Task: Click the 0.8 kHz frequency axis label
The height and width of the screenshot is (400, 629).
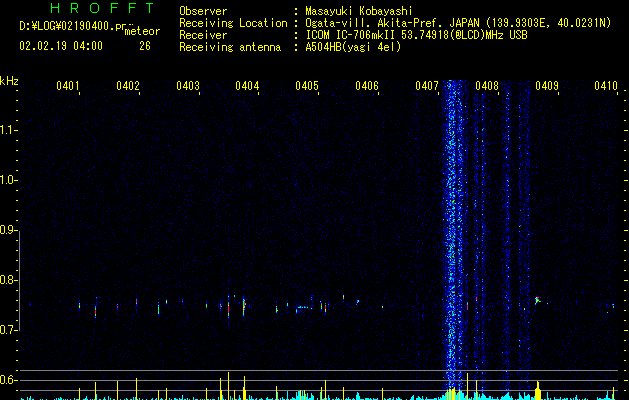Action: point(8,280)
